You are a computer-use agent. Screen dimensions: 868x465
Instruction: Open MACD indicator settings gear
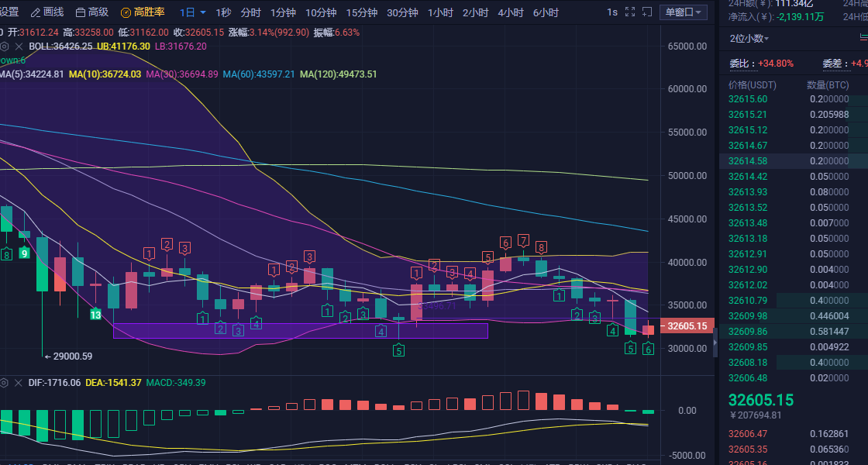tap(4, 383)
